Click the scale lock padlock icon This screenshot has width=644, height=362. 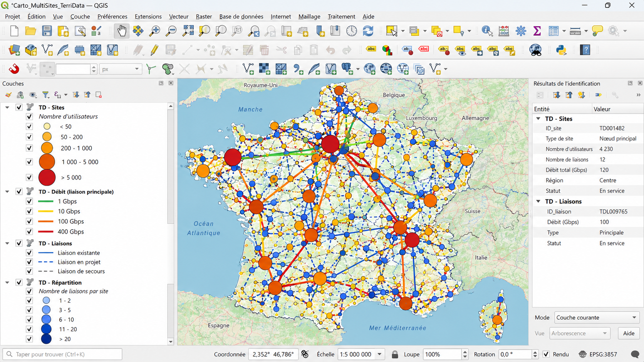[395, 354]
